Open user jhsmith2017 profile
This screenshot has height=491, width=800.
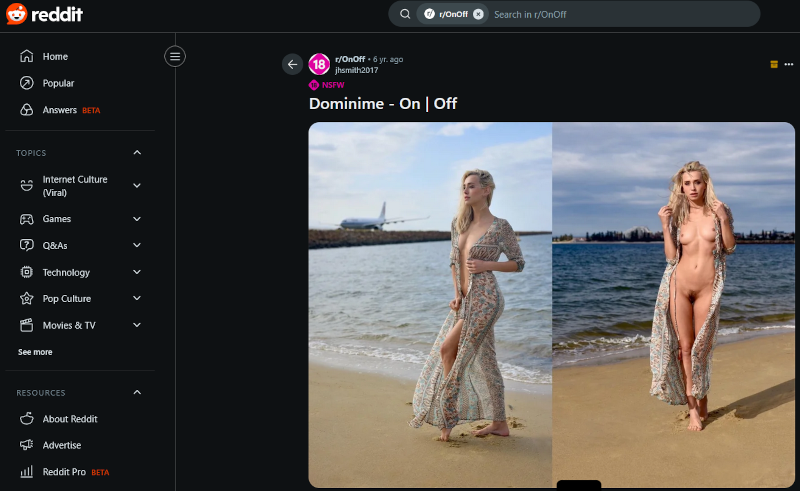point(357,70)
